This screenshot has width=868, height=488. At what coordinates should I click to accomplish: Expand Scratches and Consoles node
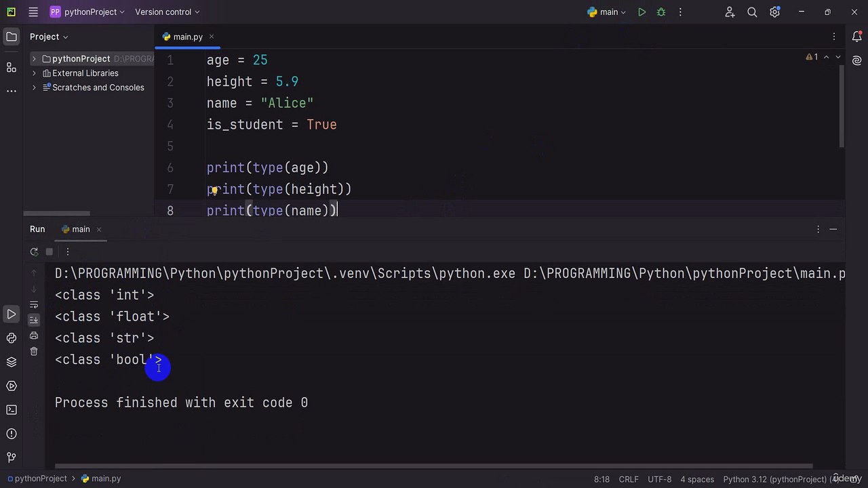(x=34, y=87)
